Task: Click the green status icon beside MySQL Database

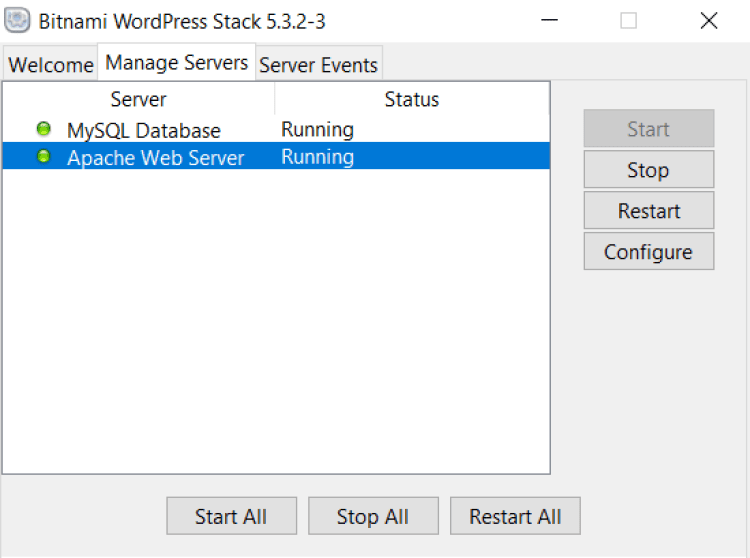Action: tap(44, 129)
